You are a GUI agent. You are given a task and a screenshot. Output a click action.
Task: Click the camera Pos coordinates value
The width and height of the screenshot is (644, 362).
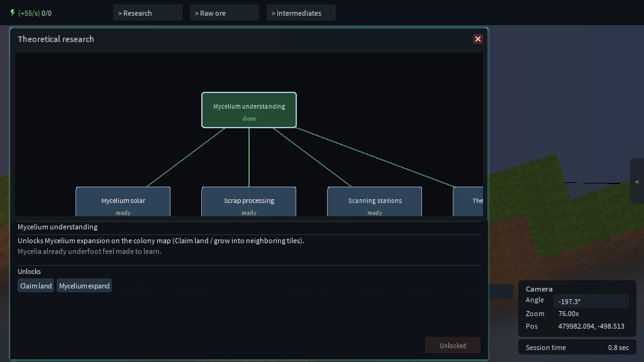(591, 326)
